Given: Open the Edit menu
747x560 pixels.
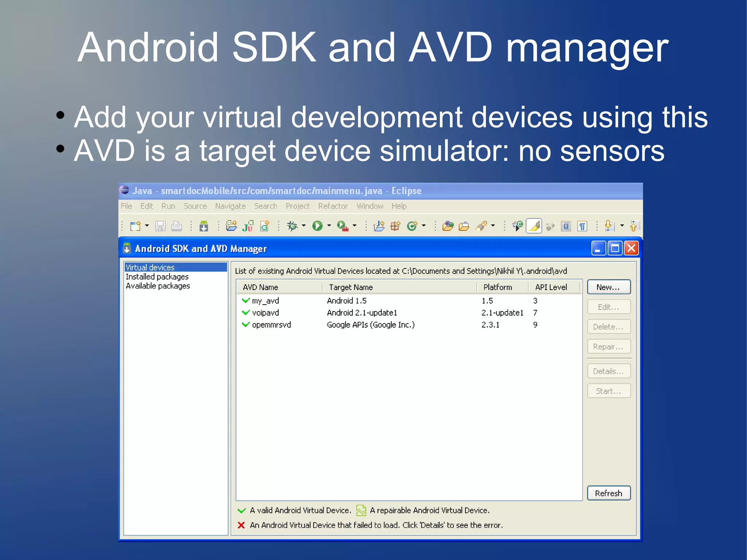Looking at the screenshot, I should click(147, 206).
